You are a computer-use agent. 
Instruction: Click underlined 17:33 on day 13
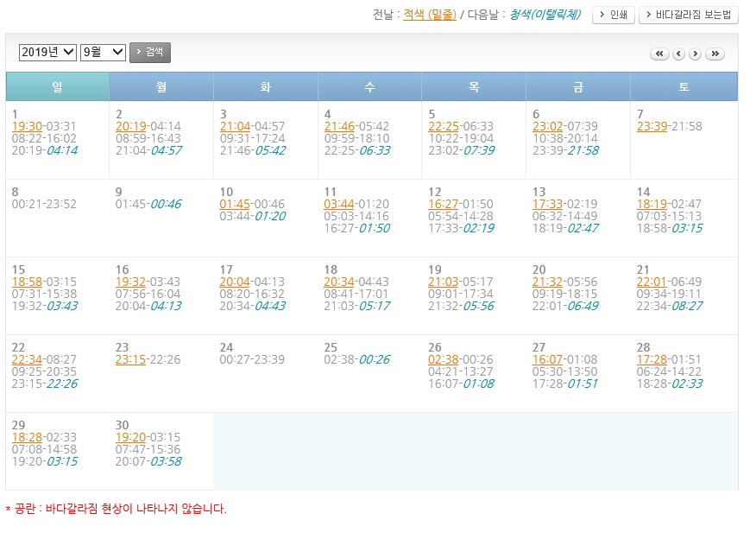point(547,204)
